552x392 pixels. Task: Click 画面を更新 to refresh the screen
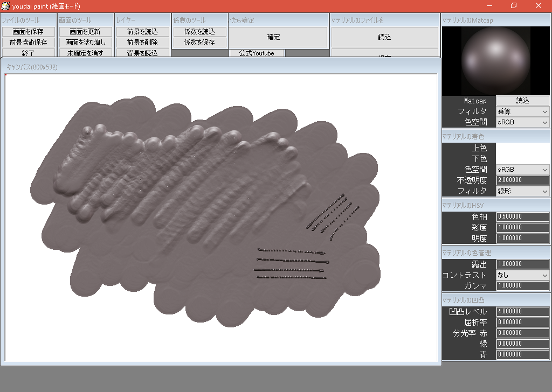85,31
